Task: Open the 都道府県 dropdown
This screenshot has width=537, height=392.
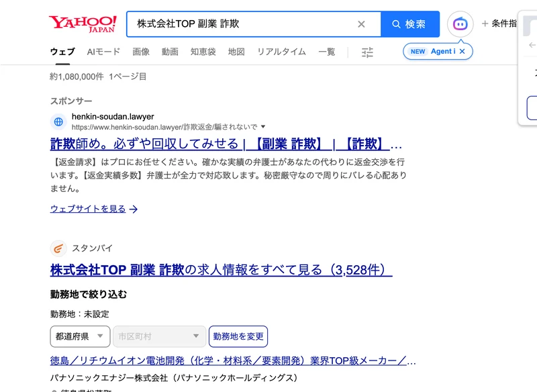Action: 80,336
